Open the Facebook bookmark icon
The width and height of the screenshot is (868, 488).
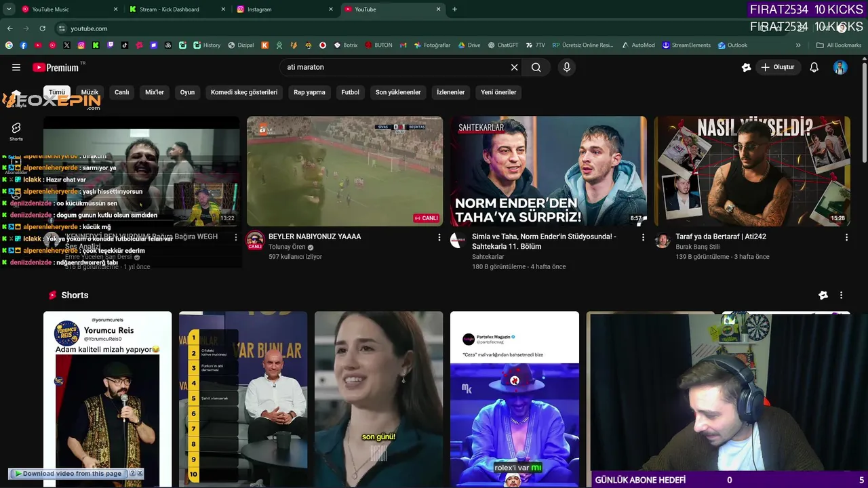[x=23, y=45]
